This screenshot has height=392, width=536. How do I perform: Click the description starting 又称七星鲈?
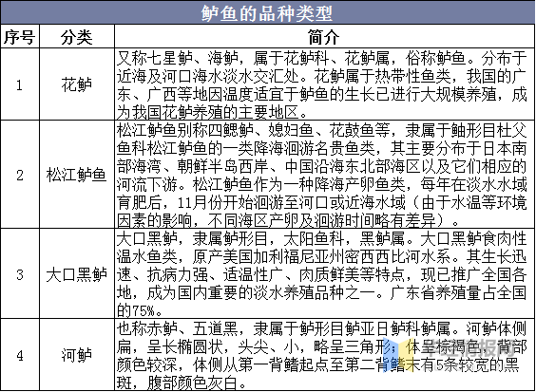[324, 84]
